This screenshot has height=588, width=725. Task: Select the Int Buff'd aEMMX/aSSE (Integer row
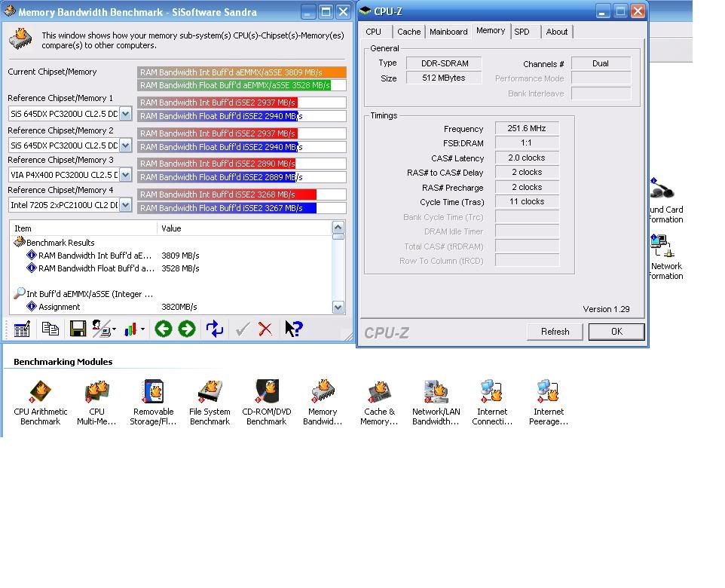84,294
